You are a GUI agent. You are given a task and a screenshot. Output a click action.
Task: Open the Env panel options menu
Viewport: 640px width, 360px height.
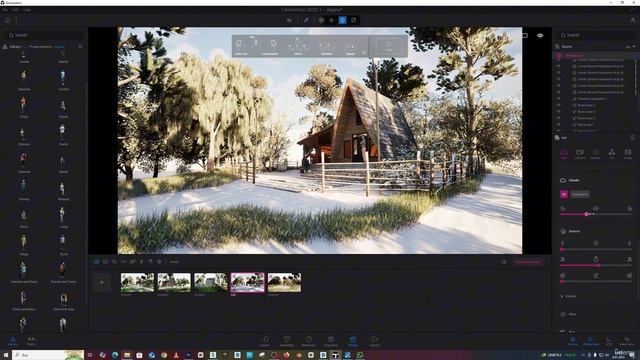(x=632, y=138)
